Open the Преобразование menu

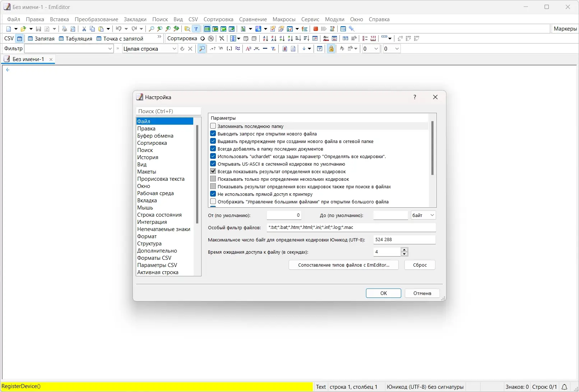pyautogui.click(x=96, y=19)
